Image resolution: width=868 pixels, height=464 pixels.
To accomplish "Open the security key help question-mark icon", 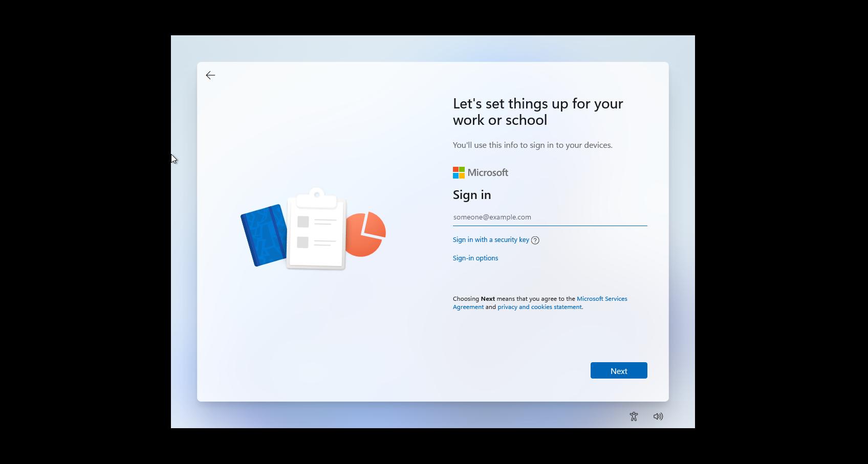I will [x=535, y=240].
